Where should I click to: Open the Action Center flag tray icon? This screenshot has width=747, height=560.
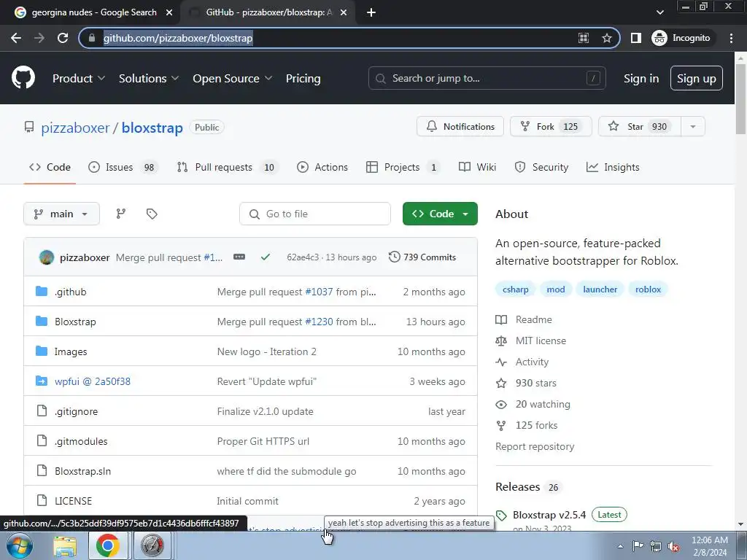tap(638, 546)
